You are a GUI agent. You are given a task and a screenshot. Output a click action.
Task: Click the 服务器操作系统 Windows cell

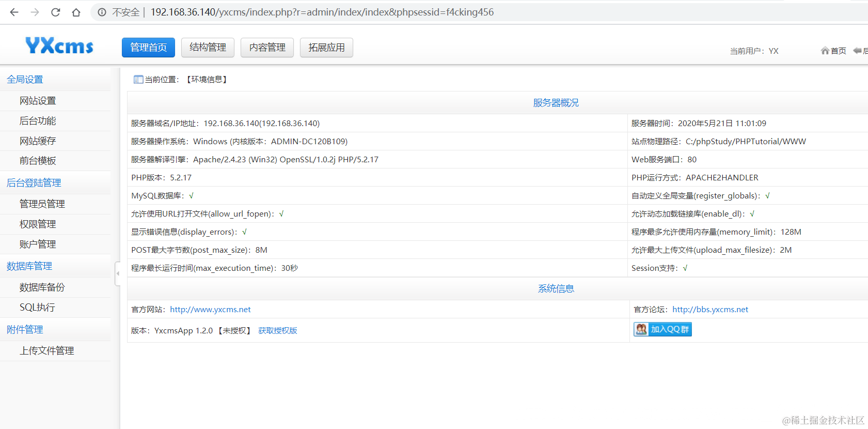pos(377,142)
